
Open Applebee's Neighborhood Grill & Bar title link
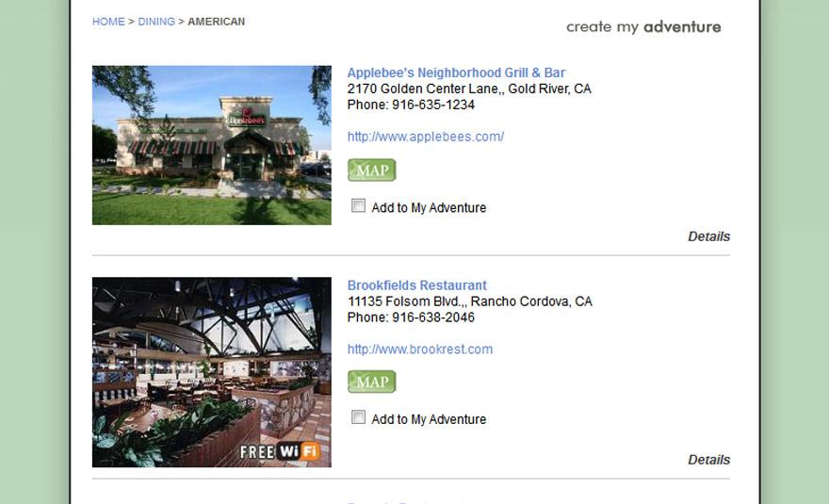point(456,73)
